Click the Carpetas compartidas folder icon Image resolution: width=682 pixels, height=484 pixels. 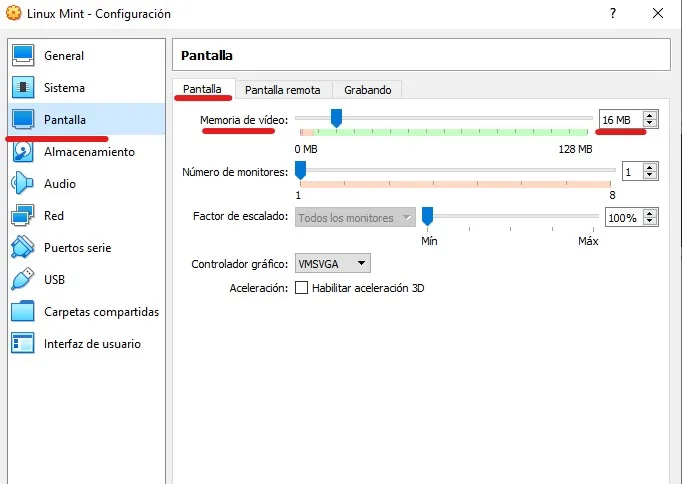(x=23, y=311)
